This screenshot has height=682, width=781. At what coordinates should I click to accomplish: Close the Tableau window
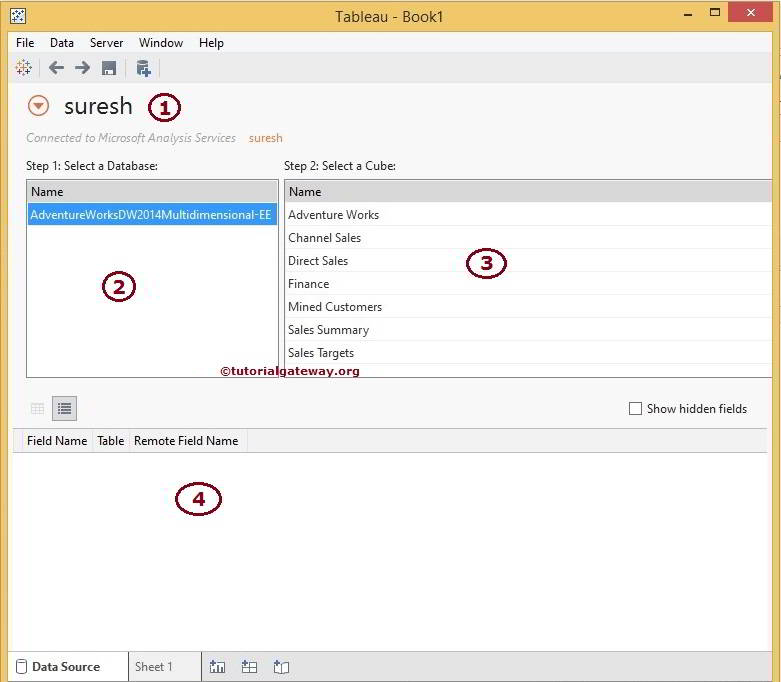(x=751, y=12)
